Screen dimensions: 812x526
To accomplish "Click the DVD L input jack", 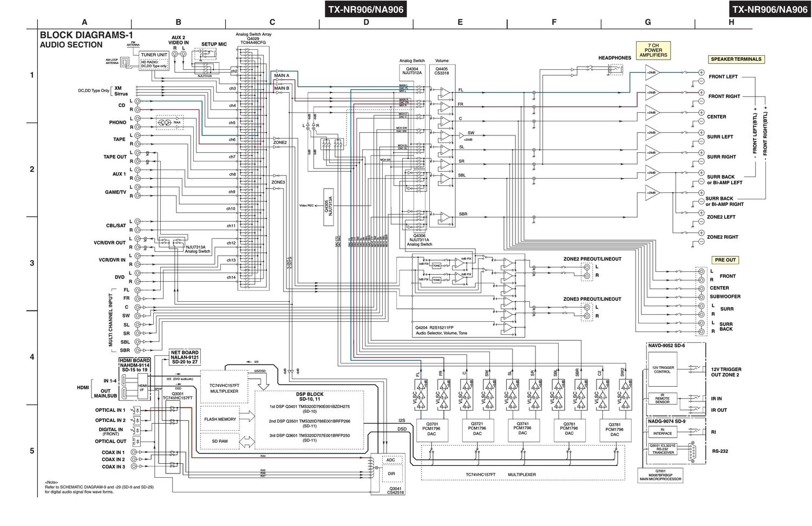I will 137,273.
